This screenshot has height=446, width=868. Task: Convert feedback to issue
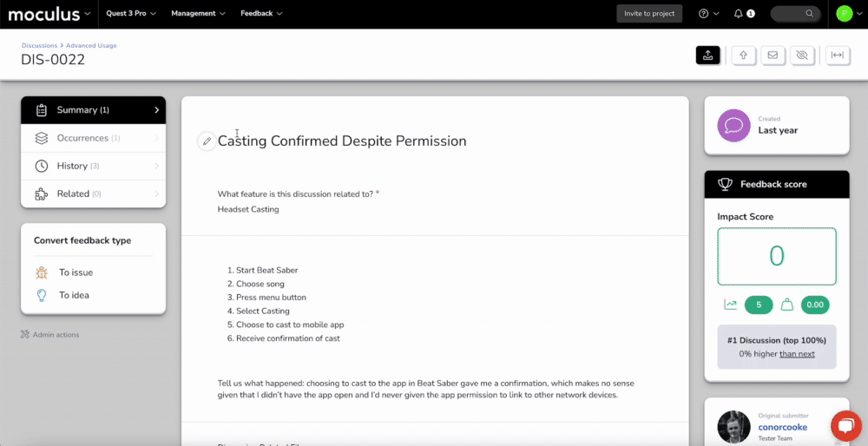[x=76, y=272]
